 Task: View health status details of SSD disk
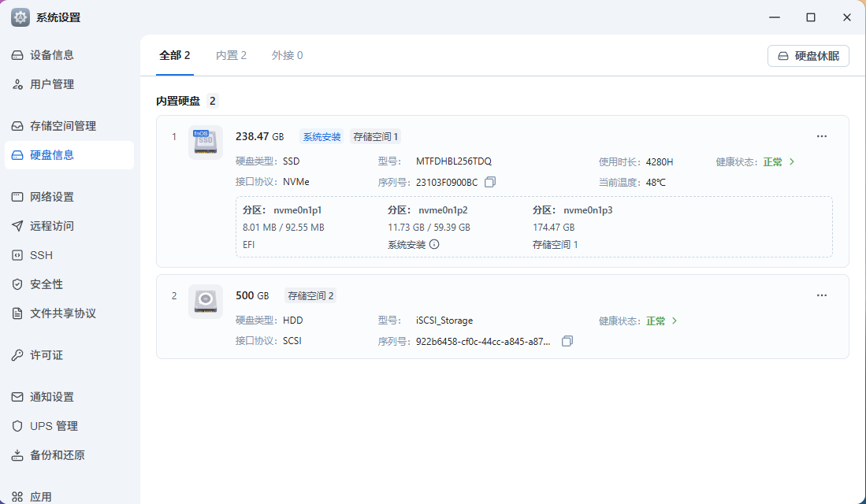(779, 161)
